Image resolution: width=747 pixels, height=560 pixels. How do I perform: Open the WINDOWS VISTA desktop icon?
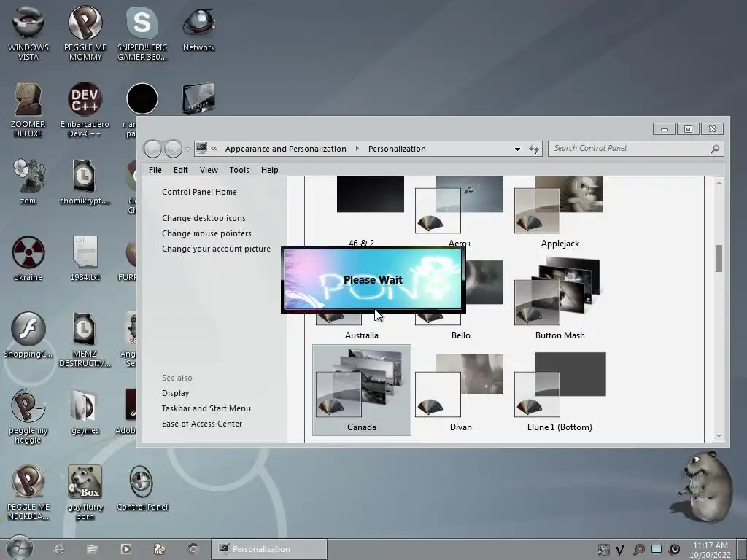pos(28,34)
